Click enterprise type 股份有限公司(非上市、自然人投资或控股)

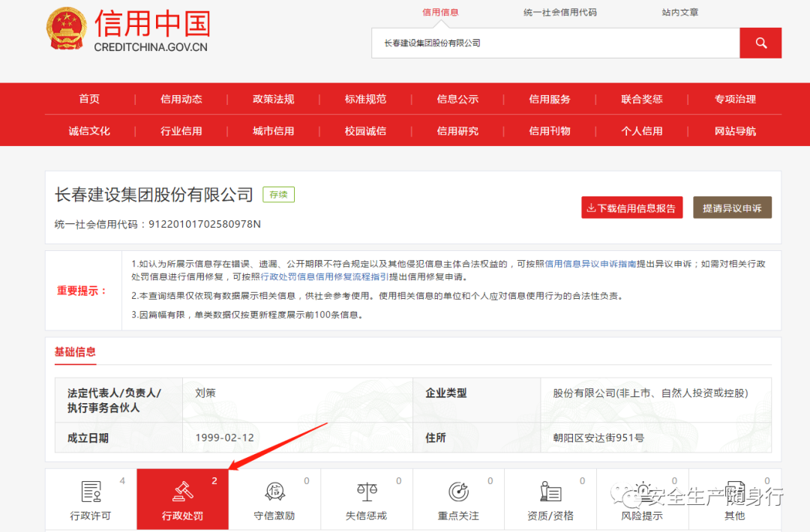coord(650,393)
